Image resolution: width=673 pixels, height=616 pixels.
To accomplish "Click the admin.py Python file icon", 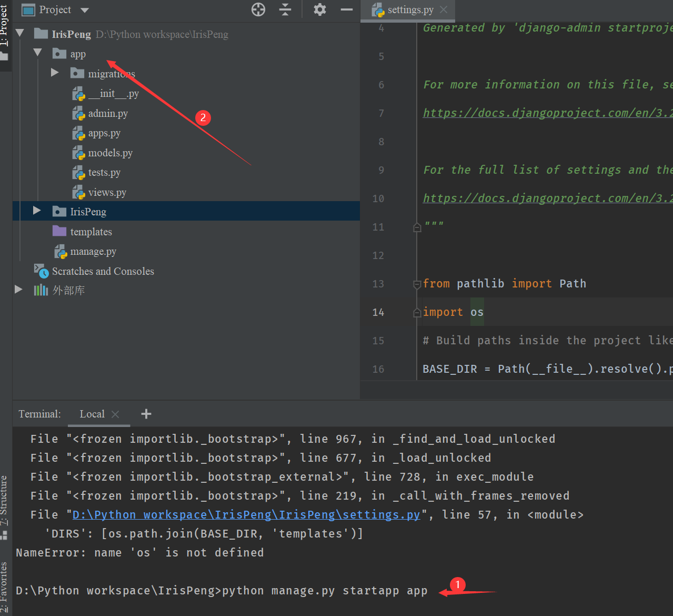I will coord(78,113).
